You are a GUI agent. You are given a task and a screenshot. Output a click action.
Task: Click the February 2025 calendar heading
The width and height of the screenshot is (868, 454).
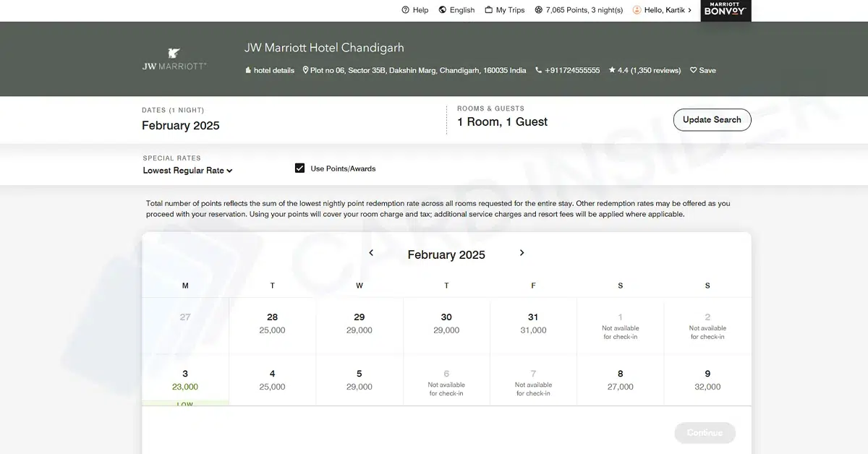click(446, 254)
